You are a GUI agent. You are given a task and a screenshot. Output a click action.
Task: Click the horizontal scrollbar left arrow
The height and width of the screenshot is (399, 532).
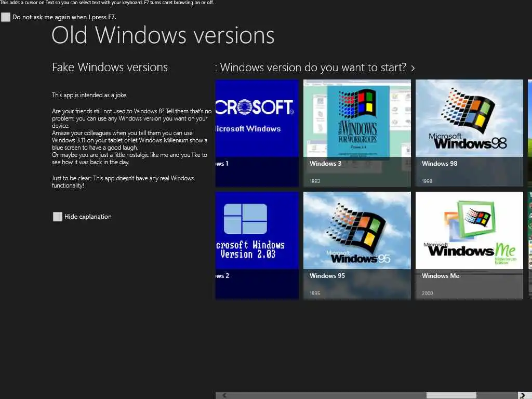pyautogui.click(x=224, y=395)
